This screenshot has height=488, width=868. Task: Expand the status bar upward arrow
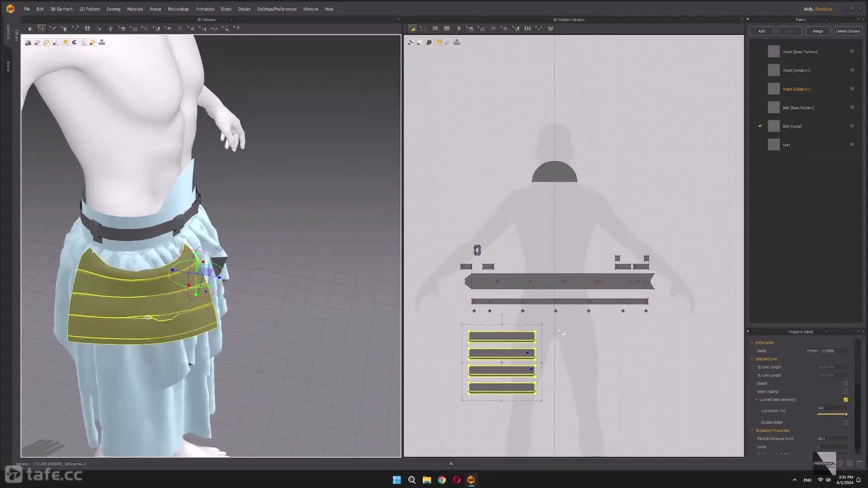pyautogui.click(x=451, y=464)
